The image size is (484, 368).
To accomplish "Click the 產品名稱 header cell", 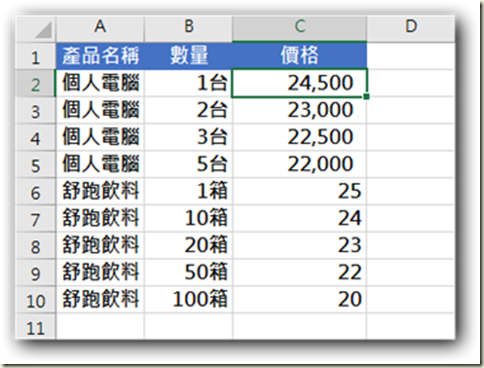I will [100, 56].
